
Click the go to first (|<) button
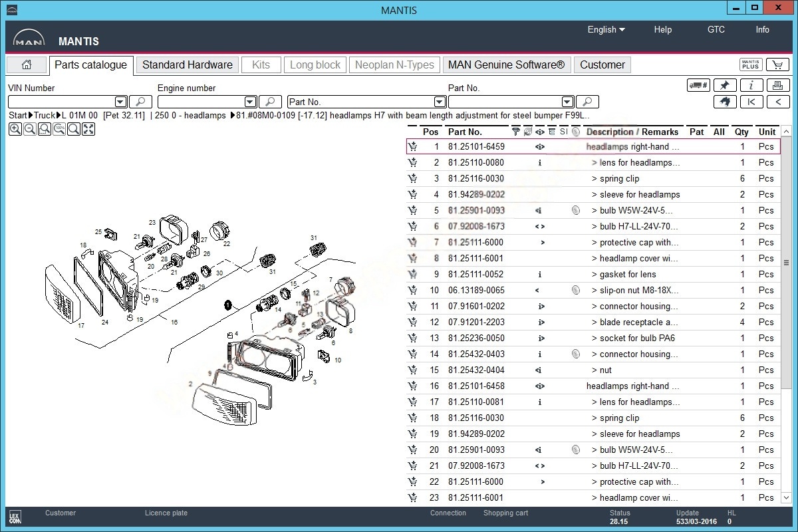751,102
